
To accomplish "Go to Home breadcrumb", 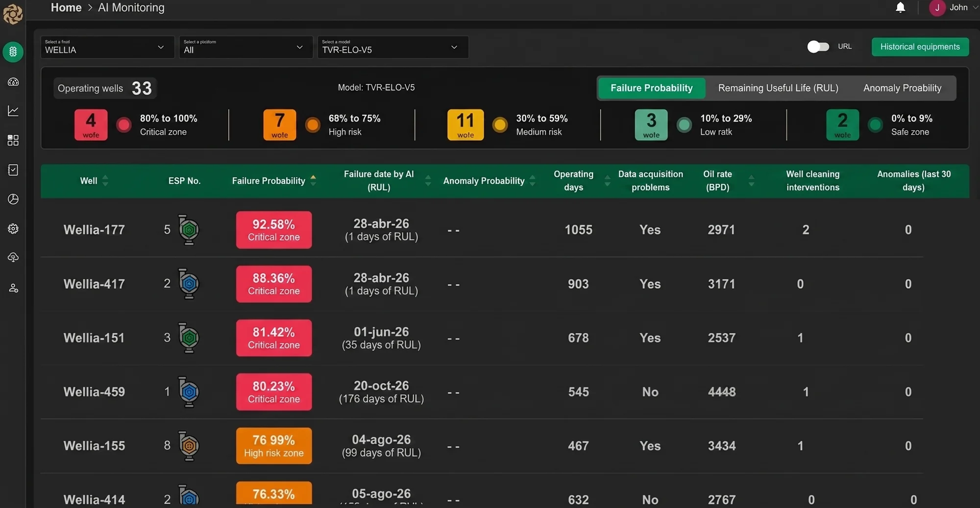I will tap(66, 8).
